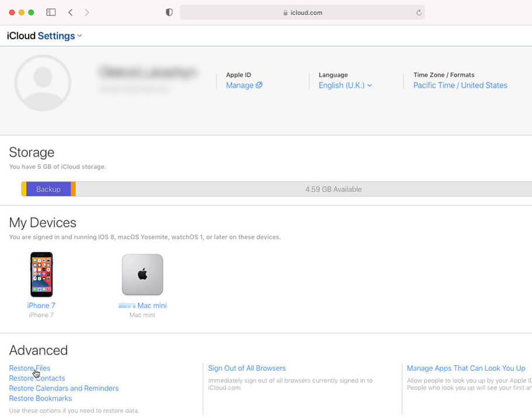Open Manage Apps That Can Look You Up
This screenshot has height=418, width=532.
click(466, 368)
